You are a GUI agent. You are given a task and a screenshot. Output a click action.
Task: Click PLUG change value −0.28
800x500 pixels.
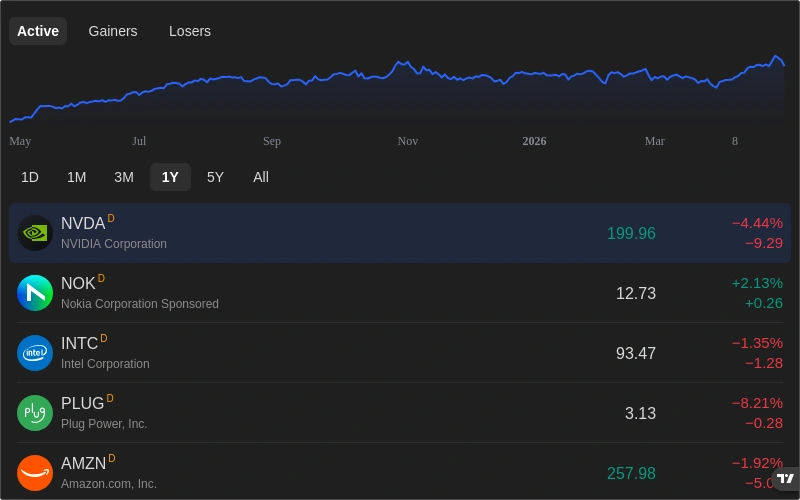click(764, 423)
